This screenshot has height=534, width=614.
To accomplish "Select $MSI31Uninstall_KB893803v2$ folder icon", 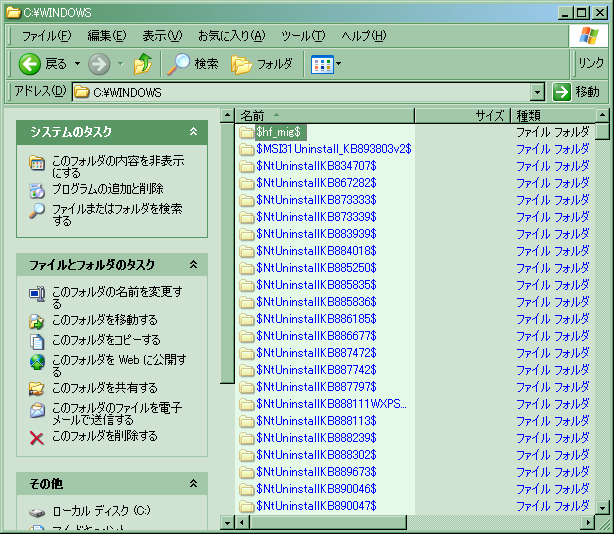I will pos(247,149).
